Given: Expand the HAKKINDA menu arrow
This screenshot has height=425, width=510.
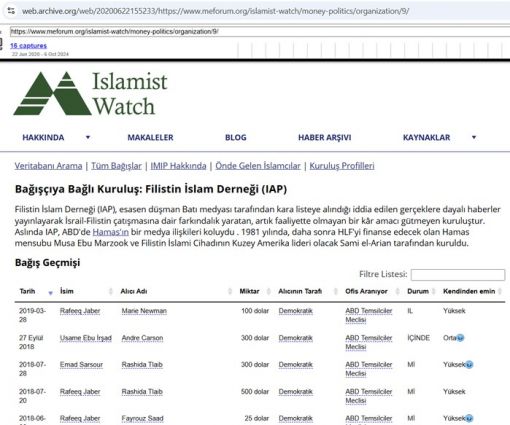Looking at the screenshot, I should [x=88, y=137].
